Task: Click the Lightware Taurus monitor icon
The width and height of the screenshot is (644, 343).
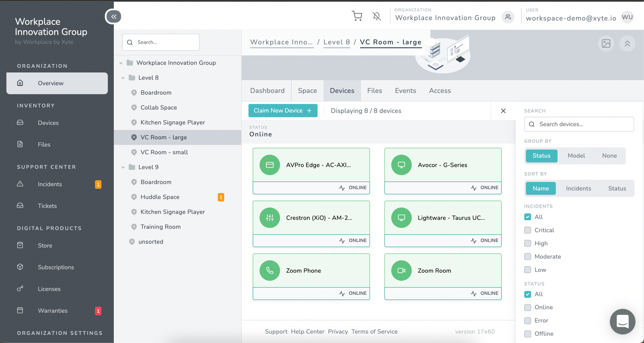Action: point(401,218)
